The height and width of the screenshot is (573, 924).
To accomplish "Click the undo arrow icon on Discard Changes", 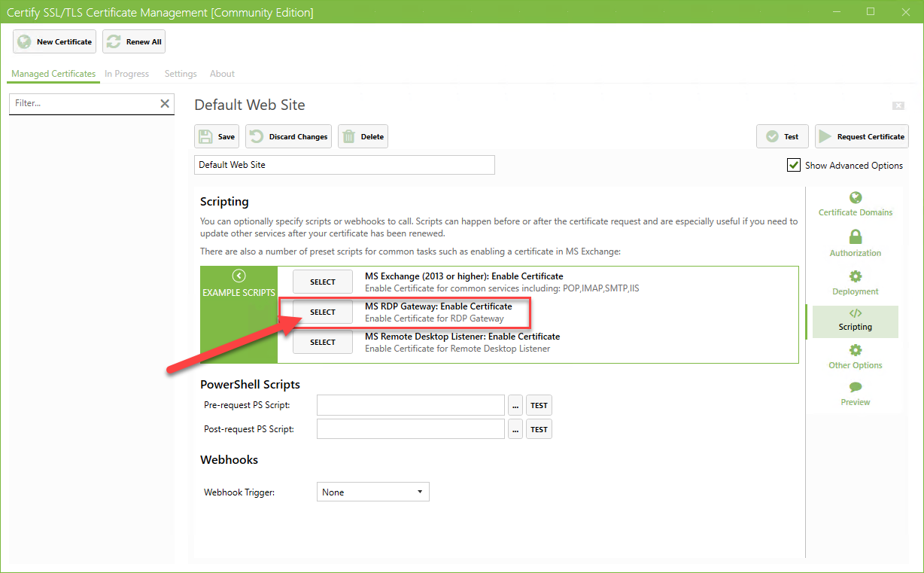I will click(257, 136).
